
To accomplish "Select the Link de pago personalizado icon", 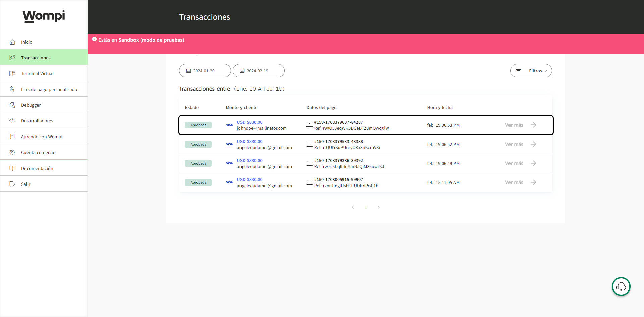I will [12, 89].
